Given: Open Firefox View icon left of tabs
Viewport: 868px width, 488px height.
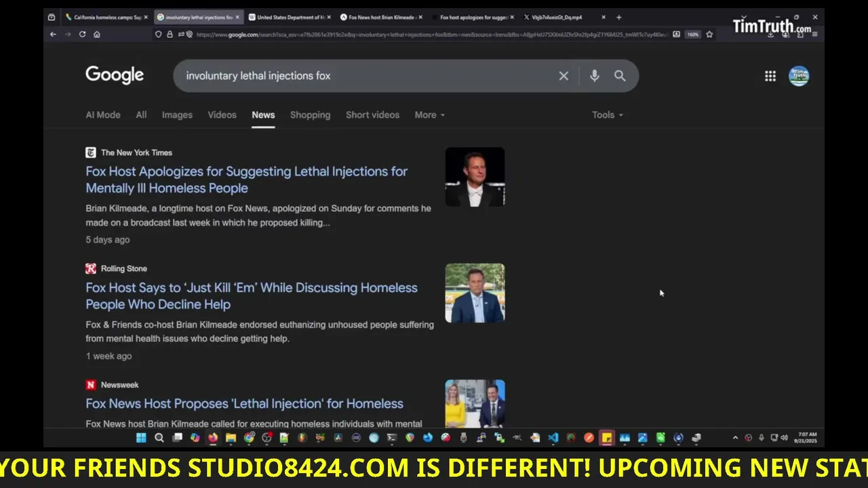Looking at the screenshot, I should 52,18.
